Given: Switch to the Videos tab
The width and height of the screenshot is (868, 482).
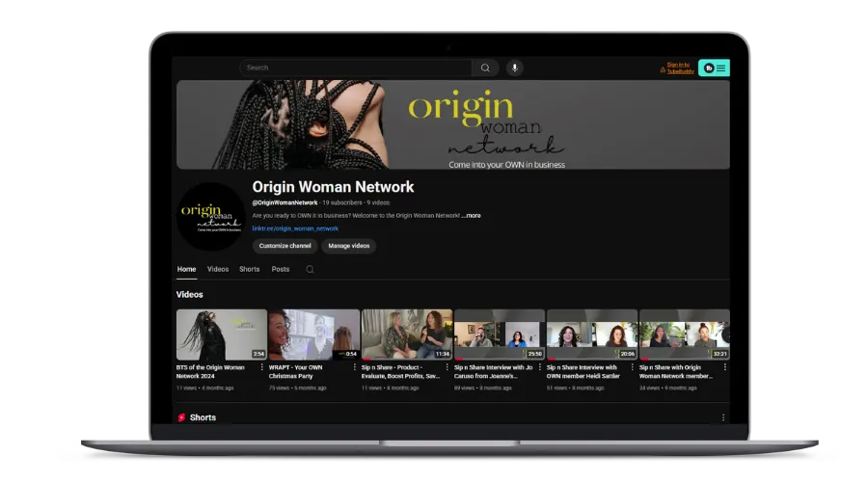Looking at the screenshot, I should [x=218, y=270].
